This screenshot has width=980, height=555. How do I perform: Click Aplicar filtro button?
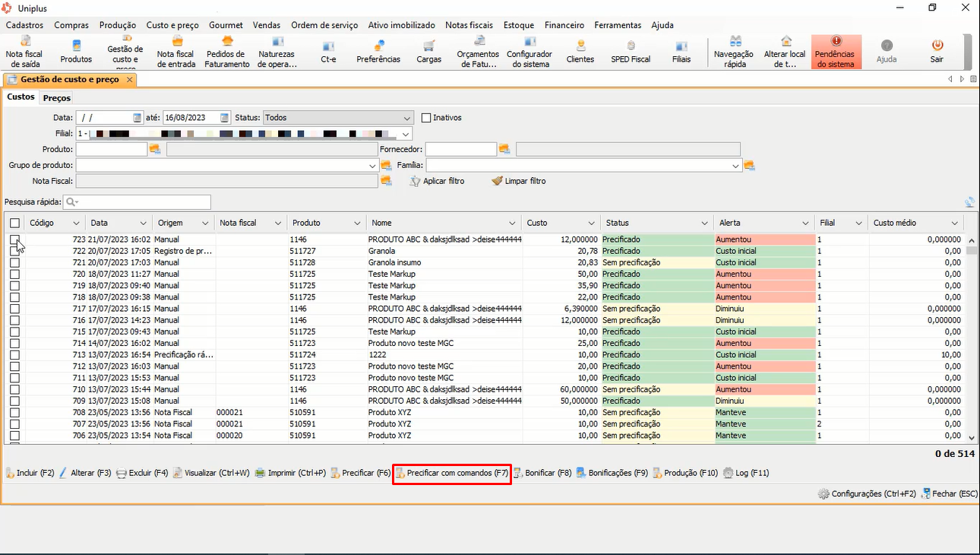pos(437,181)
